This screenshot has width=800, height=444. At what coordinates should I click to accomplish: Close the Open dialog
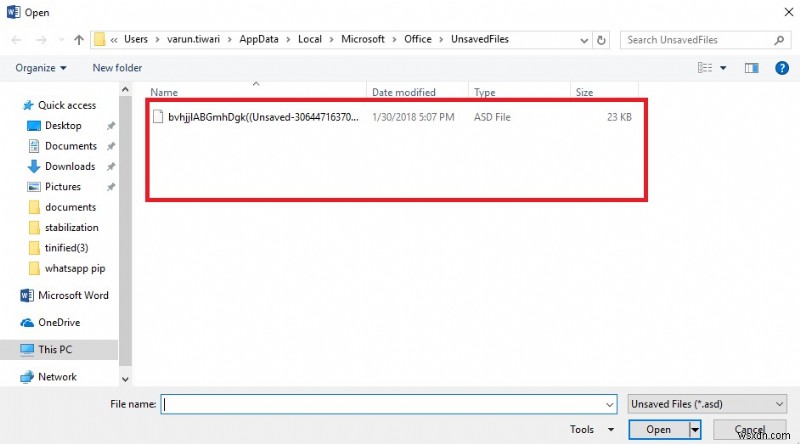788,12
